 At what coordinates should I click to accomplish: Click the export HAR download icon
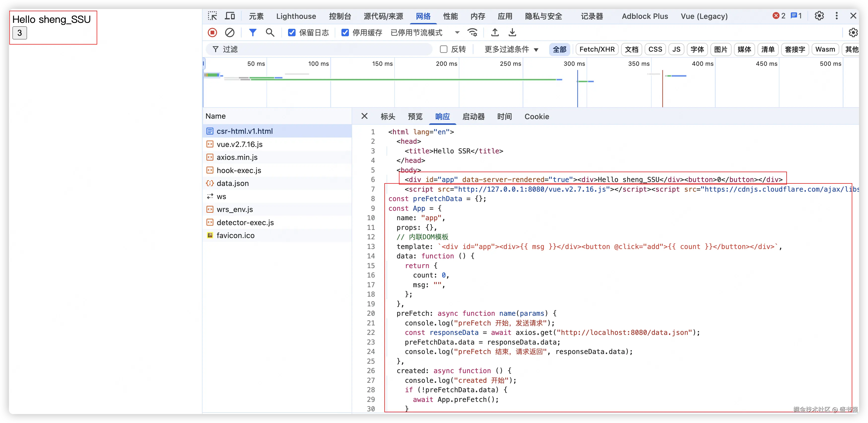pyautogui.click(x=512, y=32)
